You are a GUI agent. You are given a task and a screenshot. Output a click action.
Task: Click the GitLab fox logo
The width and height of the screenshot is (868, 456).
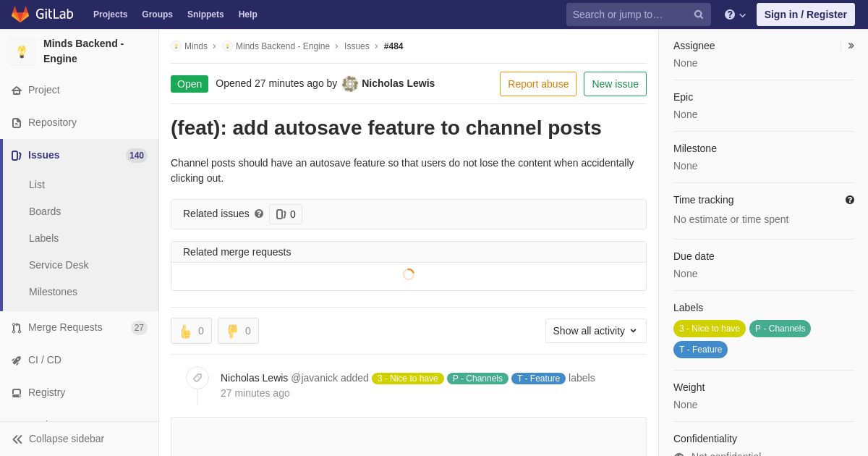[20, 14]
